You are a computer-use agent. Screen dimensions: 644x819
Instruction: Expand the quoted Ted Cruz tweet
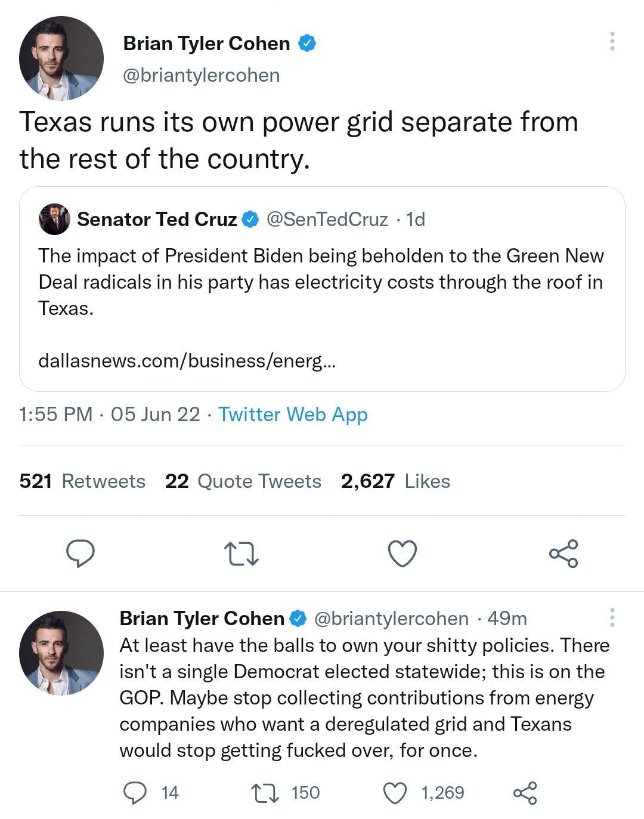pos(322,286)
